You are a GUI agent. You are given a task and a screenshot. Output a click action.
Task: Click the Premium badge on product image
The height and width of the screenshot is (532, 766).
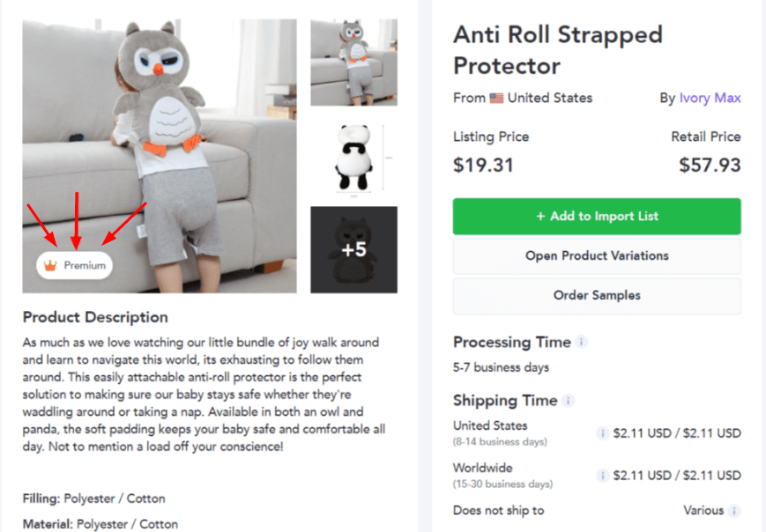pos(75,265)
